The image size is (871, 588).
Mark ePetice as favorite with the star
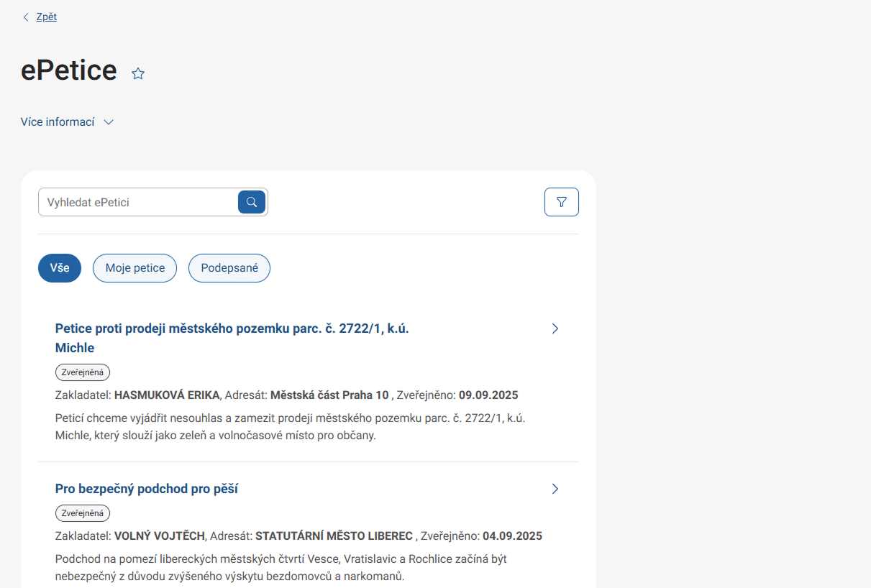click(x=138, y=73)
